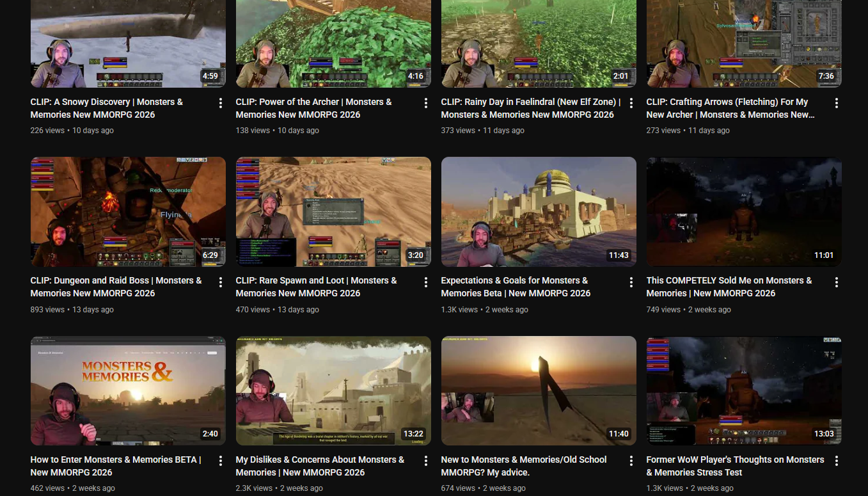The width and height of the screenshot is (868, 496).
Task: Click the title This COMPETELY Sold Me
Action: (x=729, y=287)
